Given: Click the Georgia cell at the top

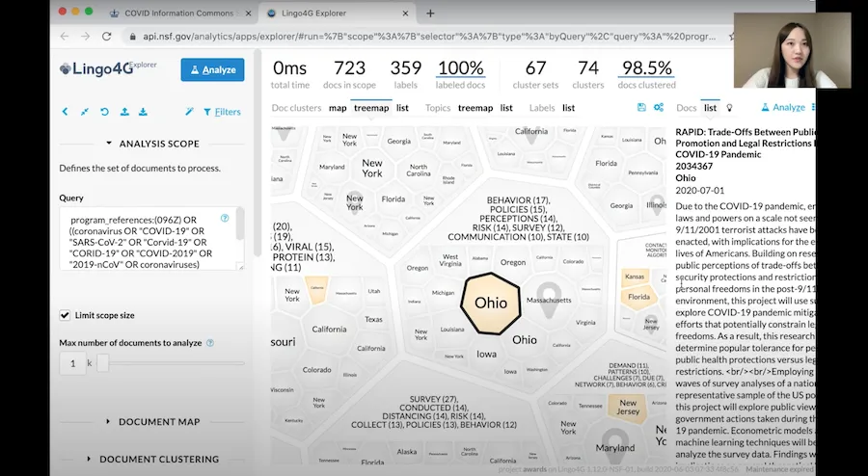Looking at the screenshot, I should tap(399, 141).
